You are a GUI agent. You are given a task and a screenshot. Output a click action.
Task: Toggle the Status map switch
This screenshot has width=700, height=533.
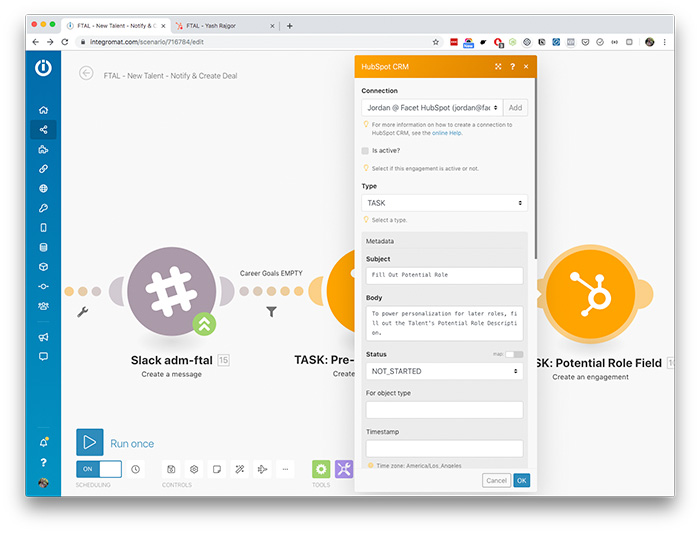click(514, 354)
